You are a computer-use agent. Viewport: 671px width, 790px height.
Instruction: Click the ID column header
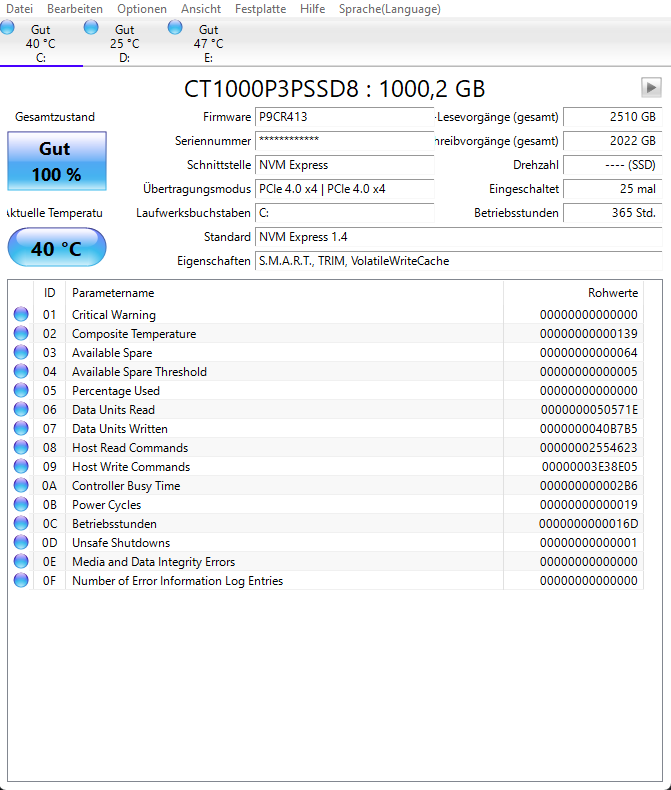[x=49, y=293]
